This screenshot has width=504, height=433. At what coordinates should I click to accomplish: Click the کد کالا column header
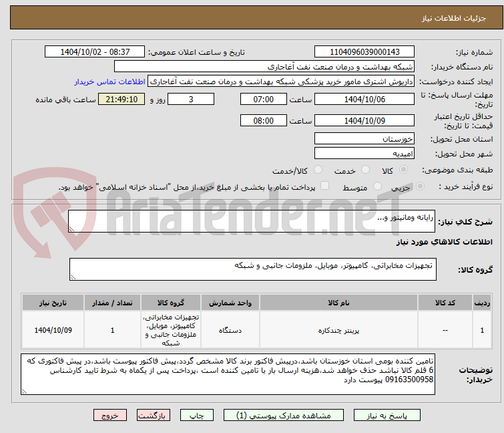tap(445, 303)
